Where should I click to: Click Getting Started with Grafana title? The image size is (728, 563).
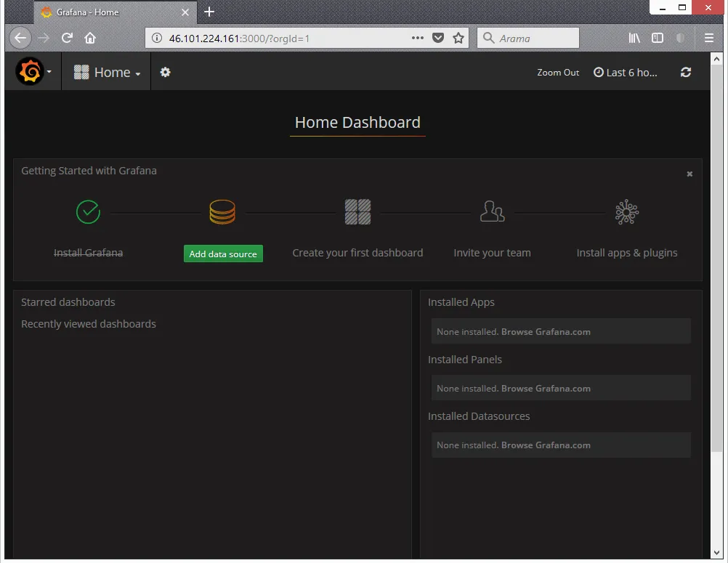(x=89, y=171)
